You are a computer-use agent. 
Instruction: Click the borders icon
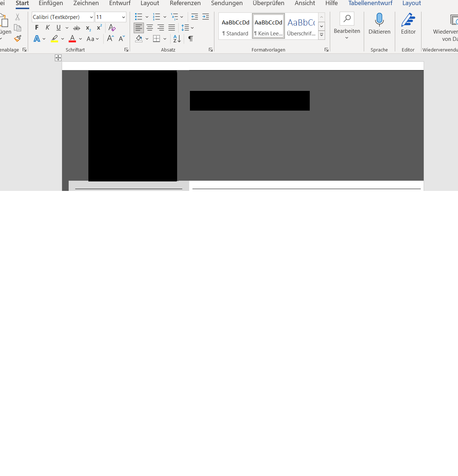[x=156, y=38]
